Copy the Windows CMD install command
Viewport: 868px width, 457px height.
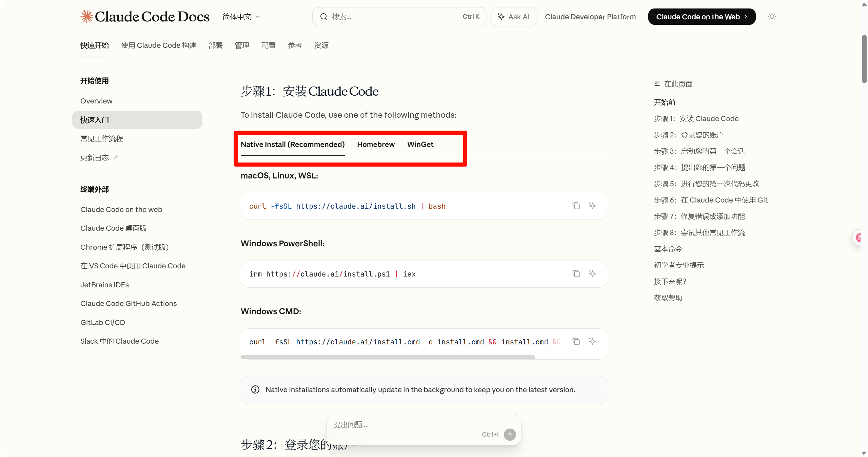click(x=576, y=341)
